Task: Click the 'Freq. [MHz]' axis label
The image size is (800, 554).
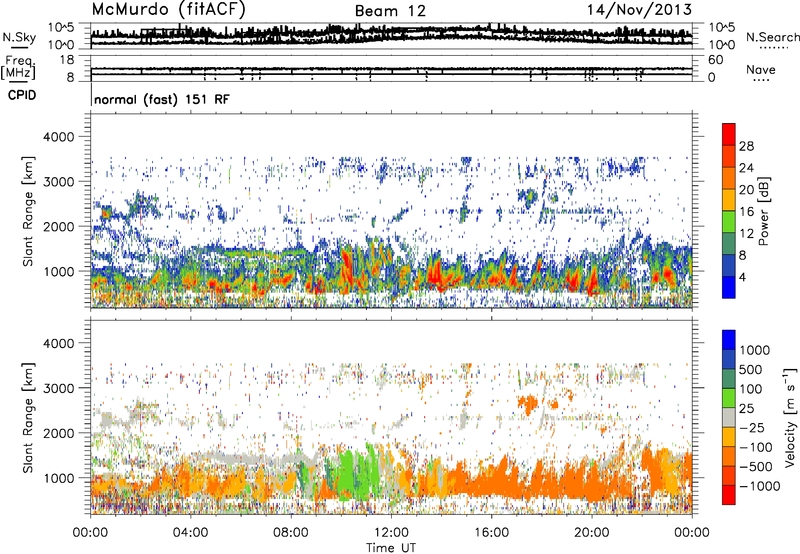Action: click(x=19, y=68)
